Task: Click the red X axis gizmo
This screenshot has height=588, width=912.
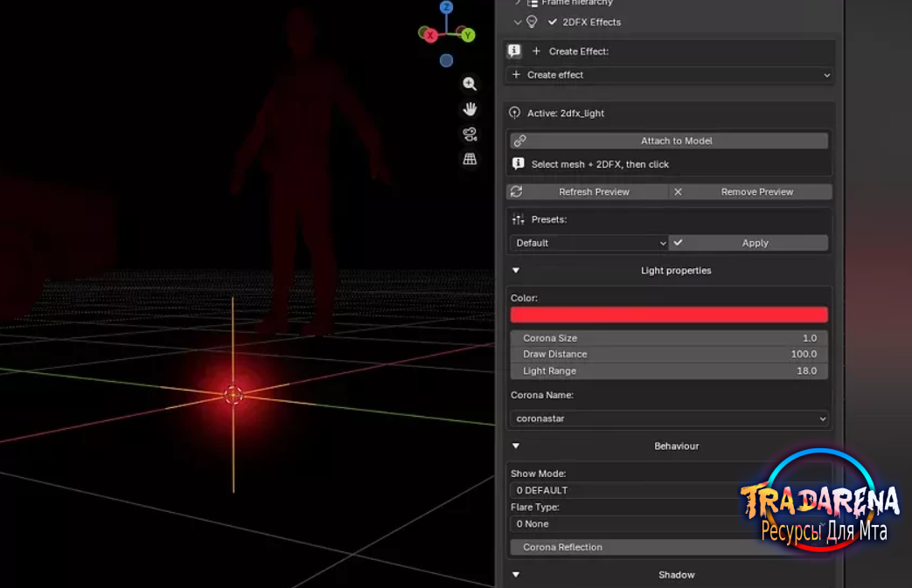Action: point(430,36)
